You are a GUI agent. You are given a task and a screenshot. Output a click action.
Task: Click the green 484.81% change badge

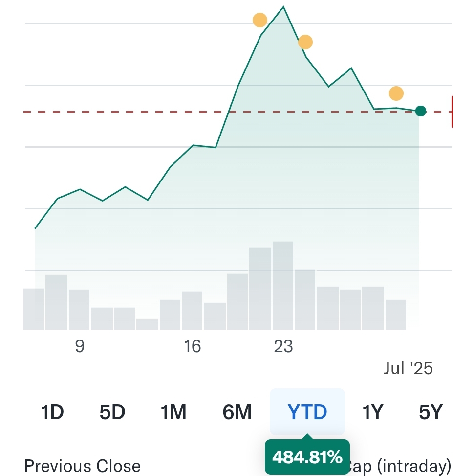coord(307,457)
